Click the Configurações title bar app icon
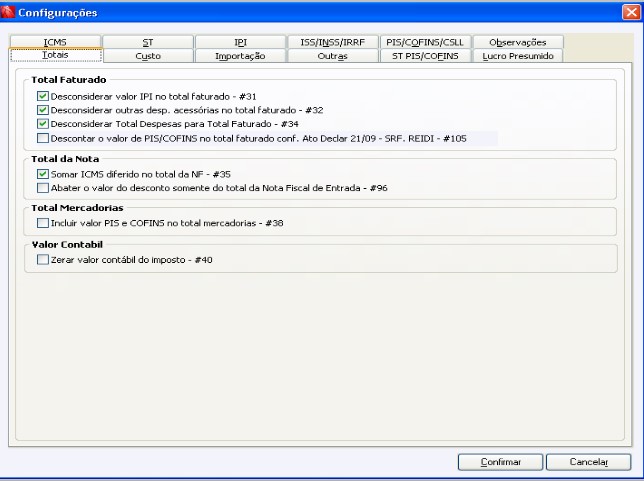644x481 pixels. point(8,12)
